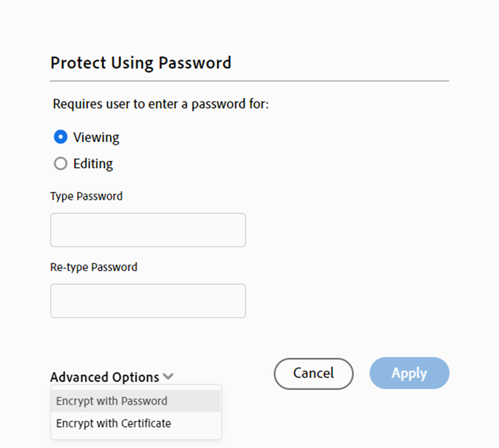Click the "Type Password" field label
Image resolution: width=499 pixels, height=448 pixels.
coord(86,196)
